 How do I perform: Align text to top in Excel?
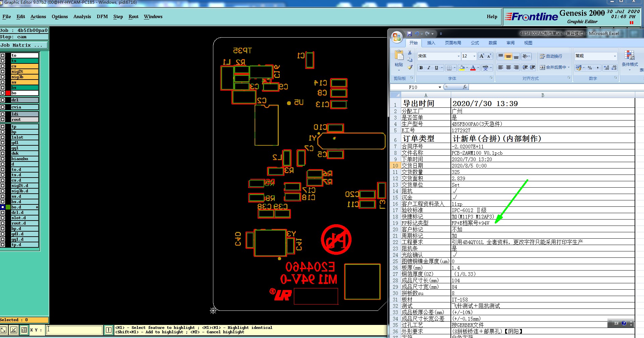click(x=501, y=56)
